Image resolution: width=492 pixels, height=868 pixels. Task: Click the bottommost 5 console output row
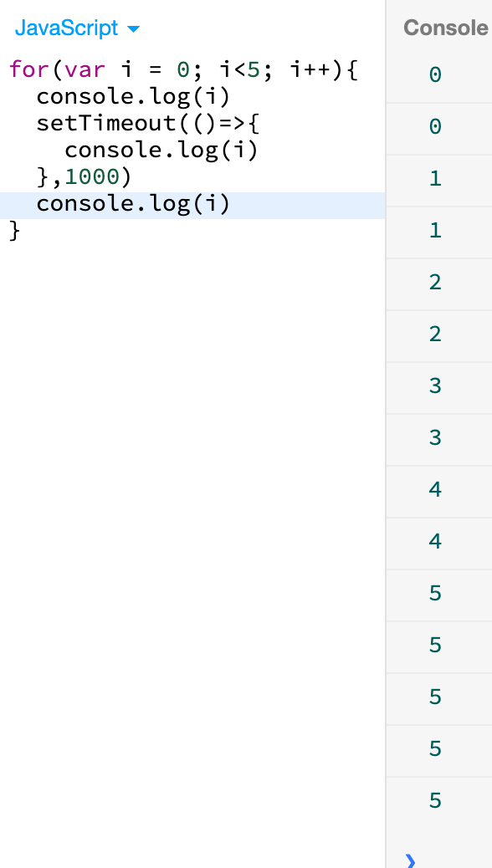point(438,802)
